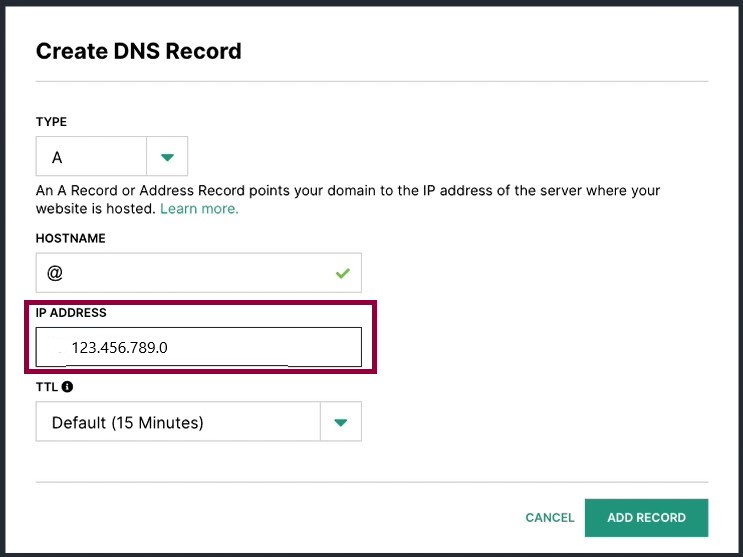
Task: Focus the Hostname input containing @
Action: (199, 273)
